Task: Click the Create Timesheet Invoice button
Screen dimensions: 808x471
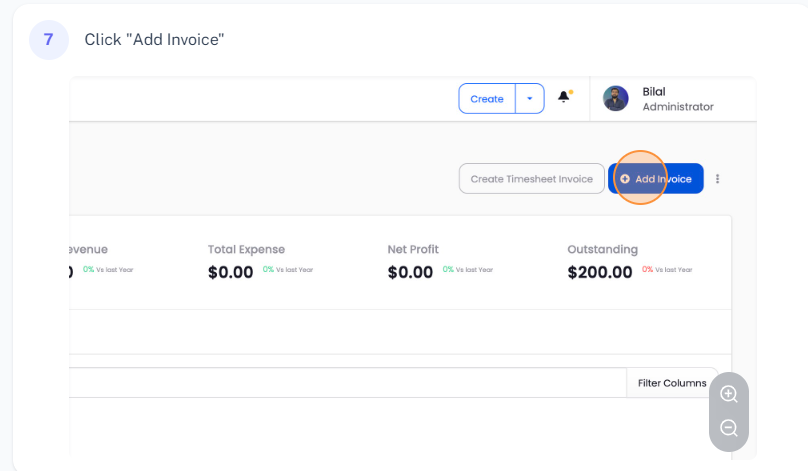Action: (531, 179)
